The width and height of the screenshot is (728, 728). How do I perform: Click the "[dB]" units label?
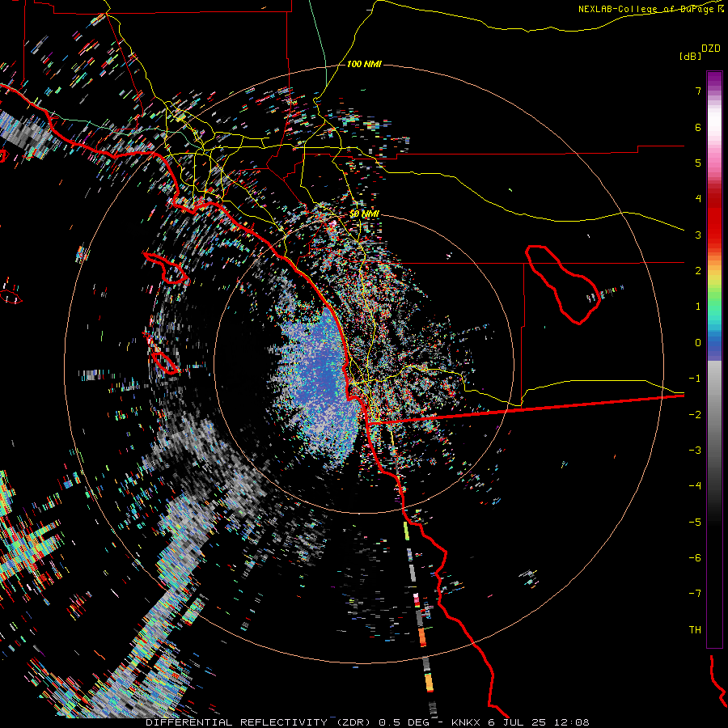click(690, 57)
